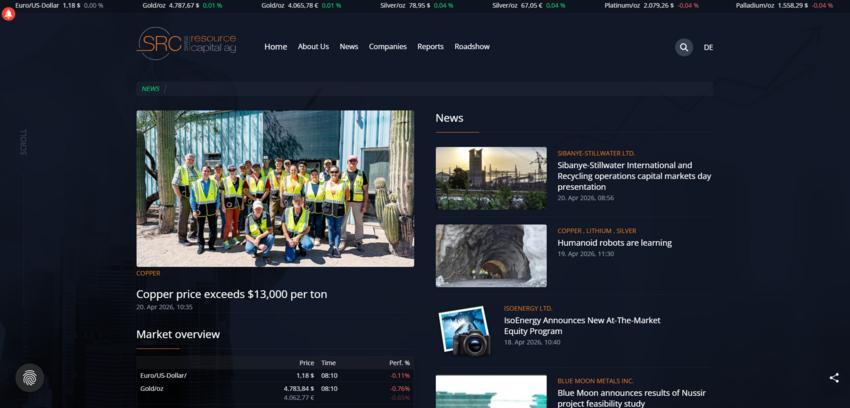The height and width of the screenshot is (408, 850).
Task: Click the Platinum/oz ticker item
Action: 652,5
